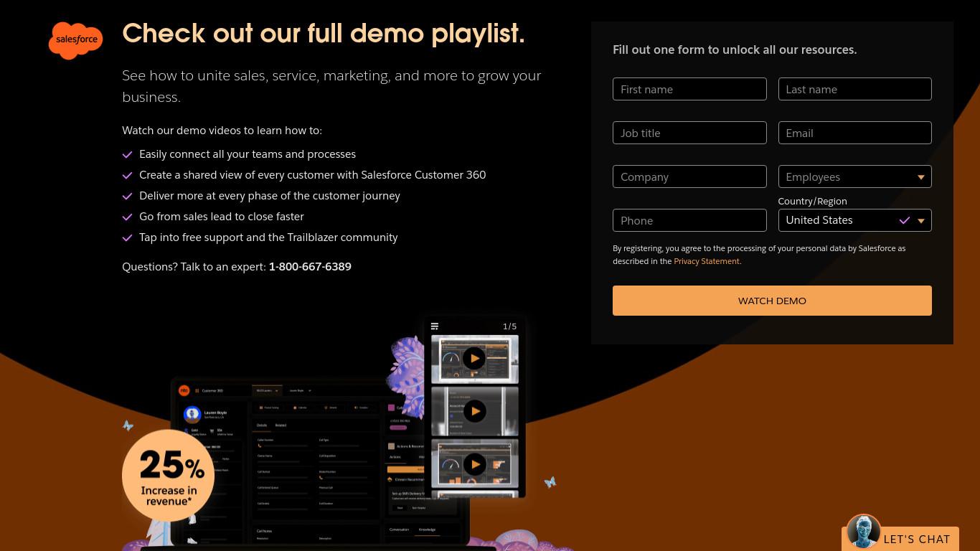Focus the Phone field
The height and width of the screenshot is (551, 980).
tap(689, 220)
